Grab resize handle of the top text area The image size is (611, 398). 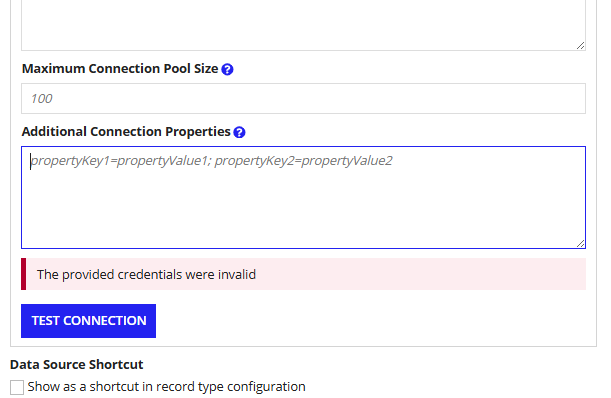pyautogui.click(x=580, y=46)
